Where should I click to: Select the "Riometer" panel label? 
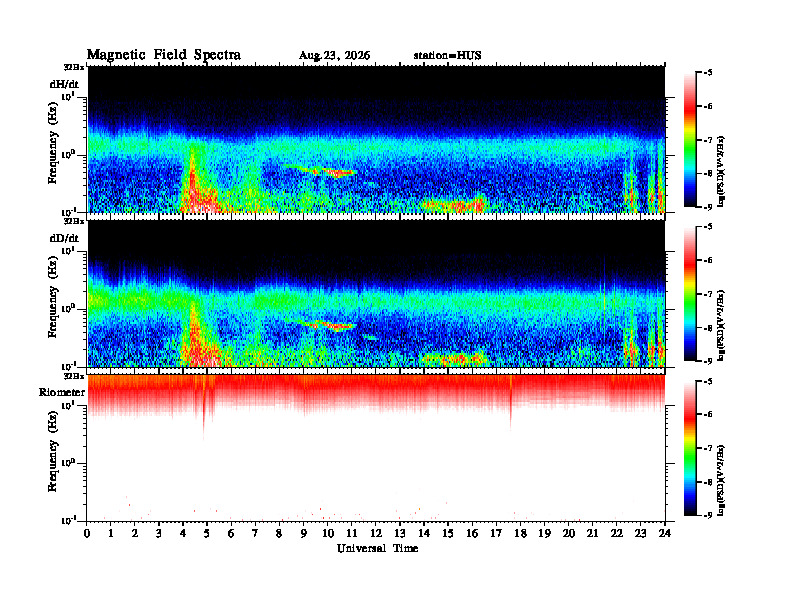coord(62,392)
